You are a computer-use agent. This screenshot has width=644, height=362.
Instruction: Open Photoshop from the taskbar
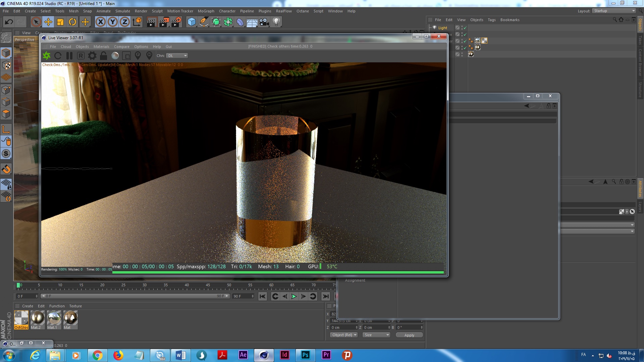tap(305, 355)
